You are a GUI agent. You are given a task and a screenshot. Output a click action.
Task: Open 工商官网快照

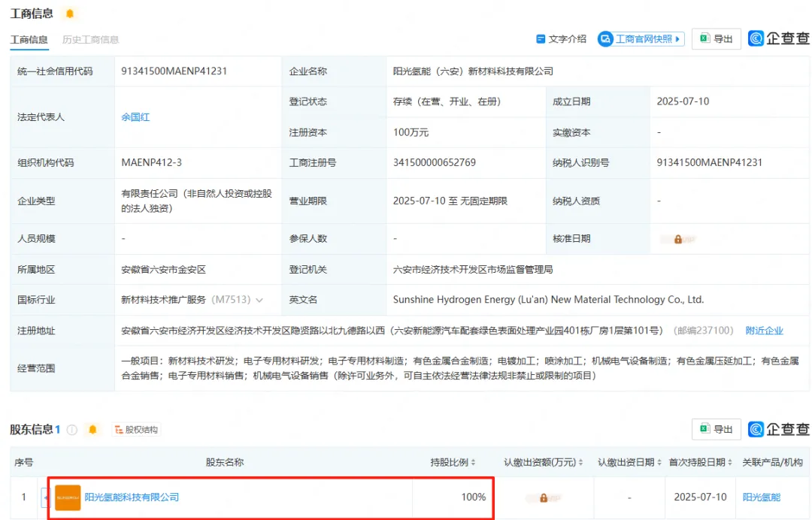(x=641, y=39)
